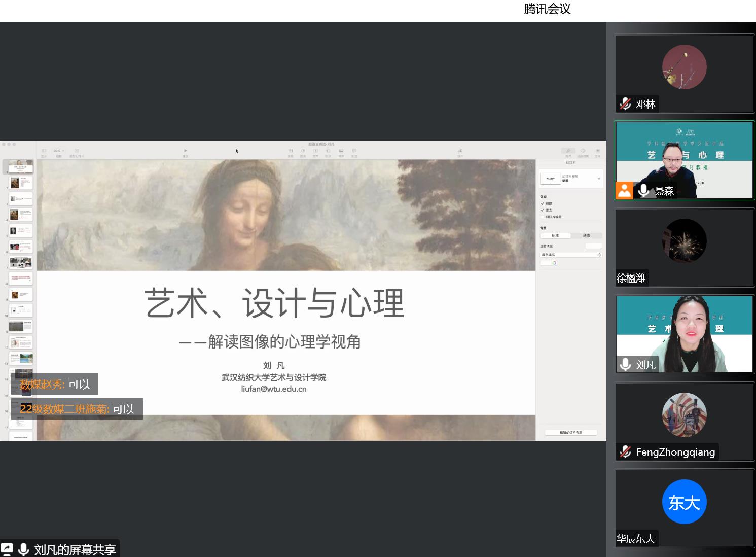Open the Keynote zoom percentage dropdown
This screenshot has height=557, width=756.
[x=59, y=151]
